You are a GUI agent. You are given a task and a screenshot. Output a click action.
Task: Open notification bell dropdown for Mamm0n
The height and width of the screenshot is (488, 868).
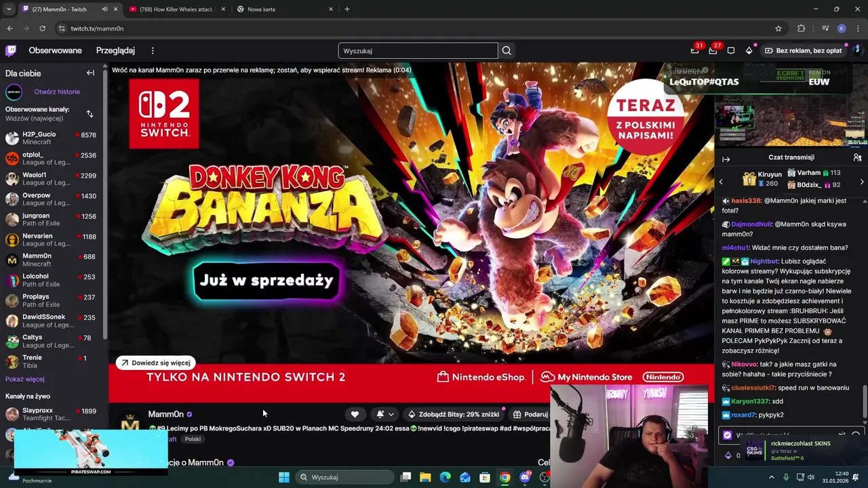(x=384, y=414)
